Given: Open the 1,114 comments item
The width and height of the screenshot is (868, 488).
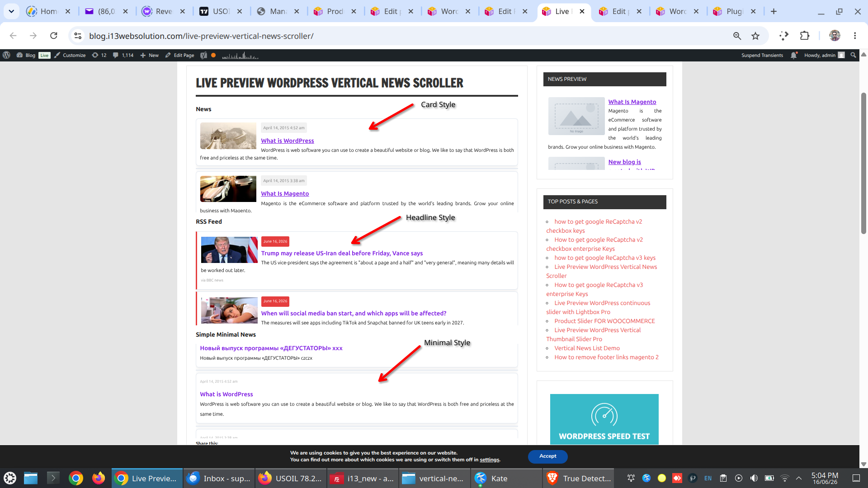Looking at the screenshot, I should click(x=123, y=55).
